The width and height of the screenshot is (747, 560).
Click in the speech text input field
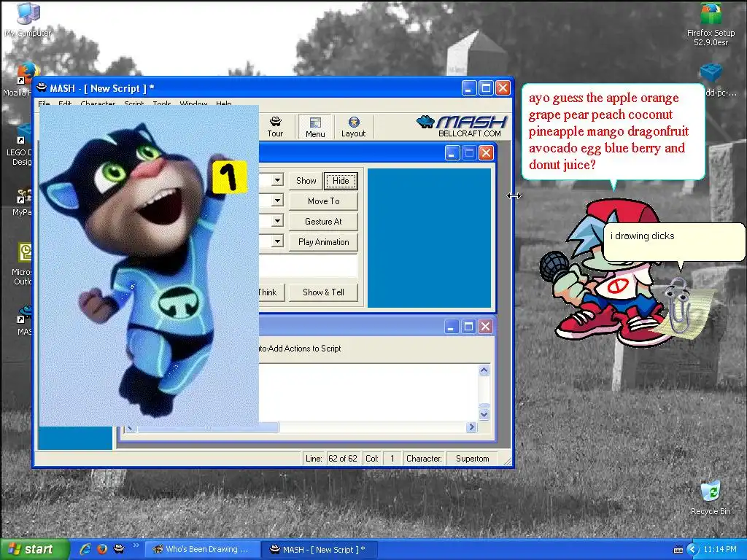tap(308, 265)
